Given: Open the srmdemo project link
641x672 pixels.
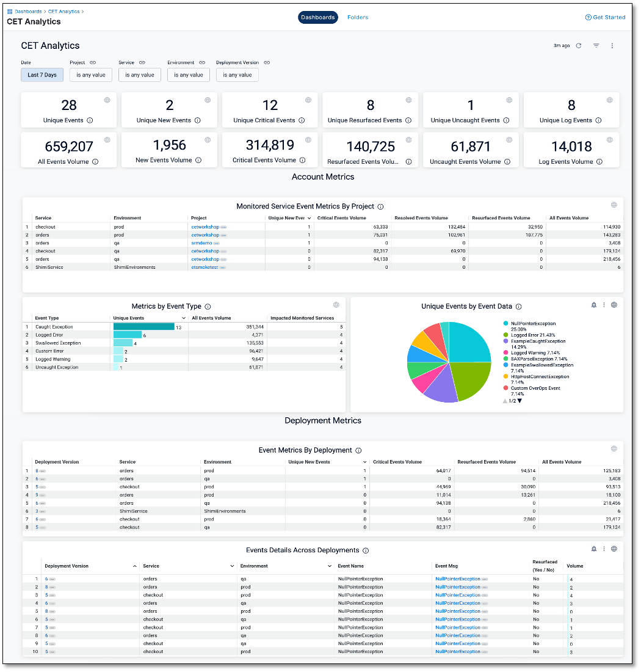Looking at the screenshot, I should tap(201, 243).
